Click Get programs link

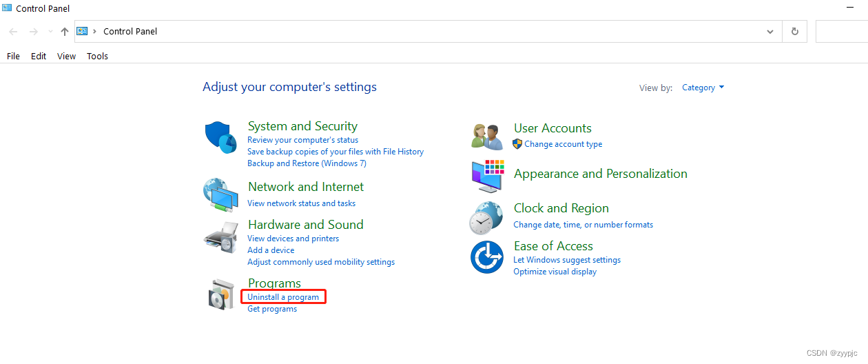tap(272, 309)
